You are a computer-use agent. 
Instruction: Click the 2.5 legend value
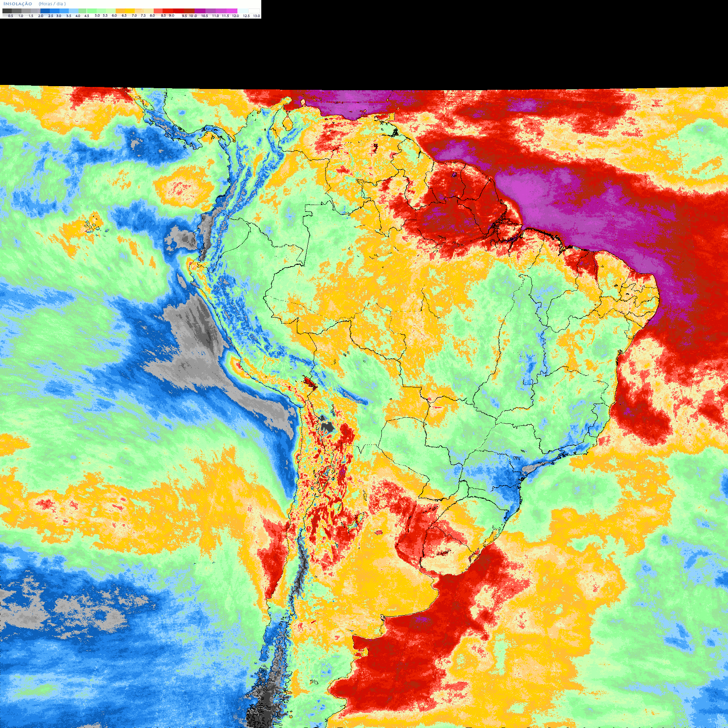click(x=51, y=16)
